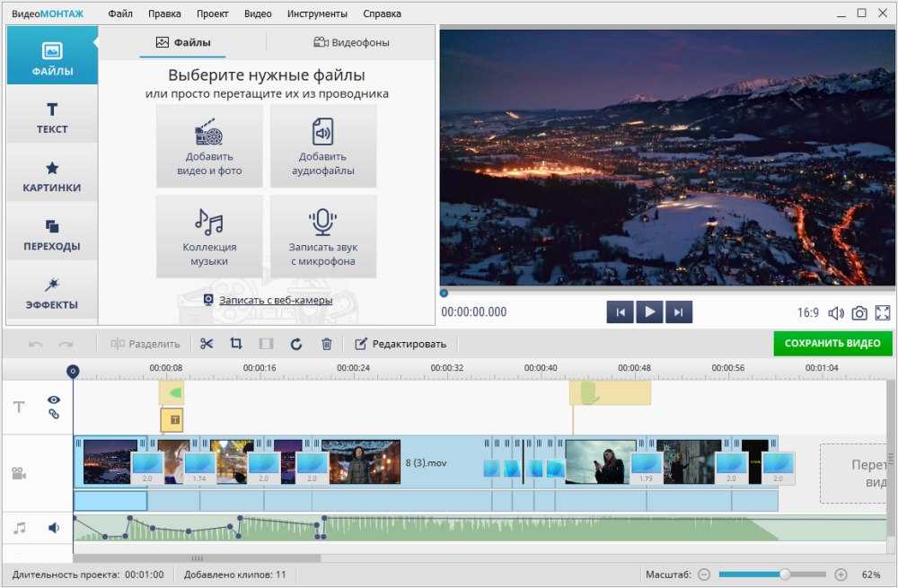
Task: Click the Добавлено клипов: 11 status text
Action: (x=234, y=575)
